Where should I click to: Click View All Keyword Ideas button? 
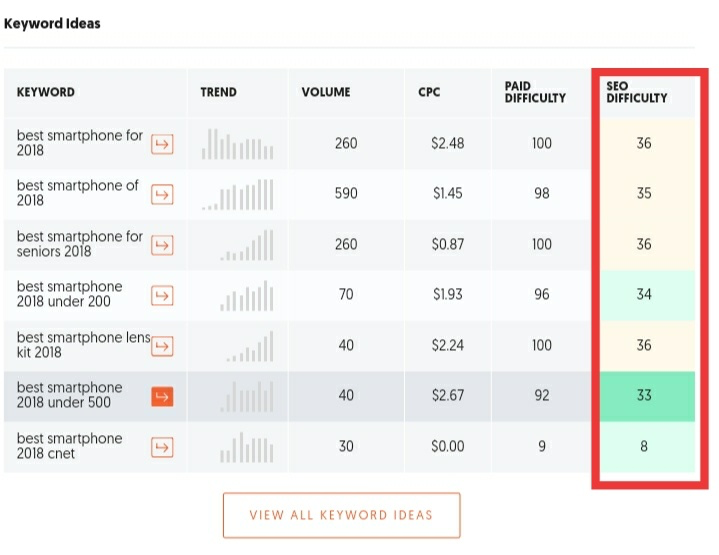click(x=341, y=515)
